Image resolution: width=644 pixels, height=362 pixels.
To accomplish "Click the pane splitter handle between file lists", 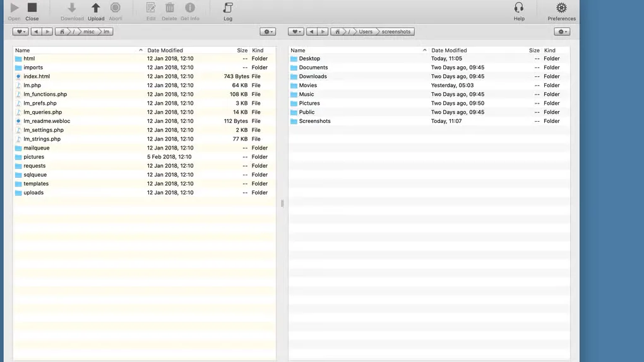I will (282, 203).
